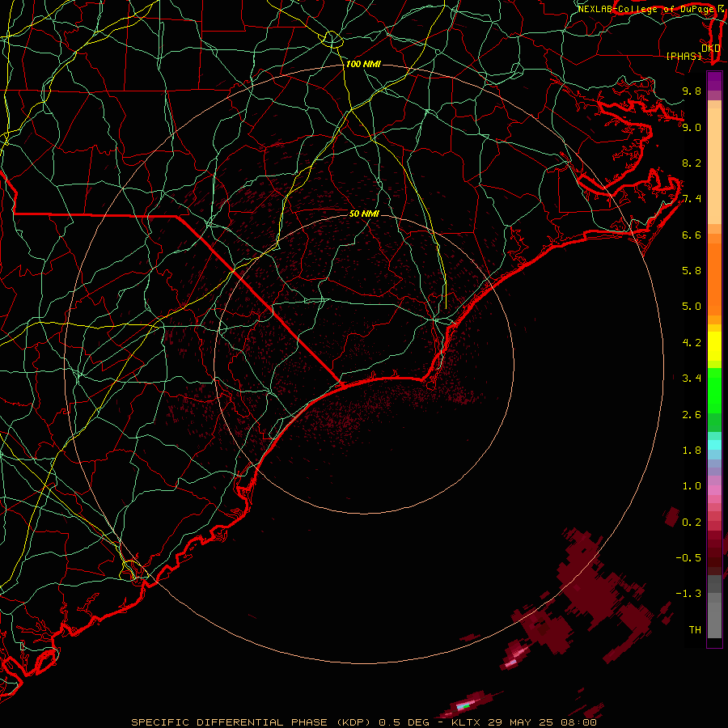Viewport: 728px width, 728px height.
Task: Click the TH threshold label
Action: coord(695,630)
